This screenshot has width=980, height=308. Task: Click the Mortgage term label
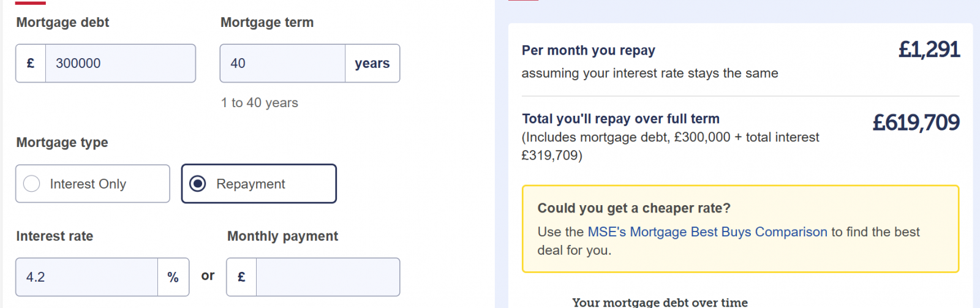click(x=267, y=23)
